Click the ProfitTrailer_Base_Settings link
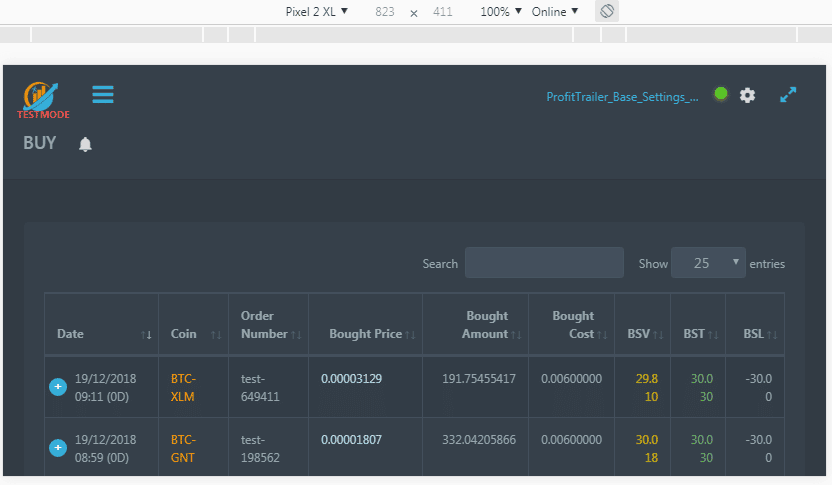Viewport: 832px width, 485px height. [x=622, y=97]
